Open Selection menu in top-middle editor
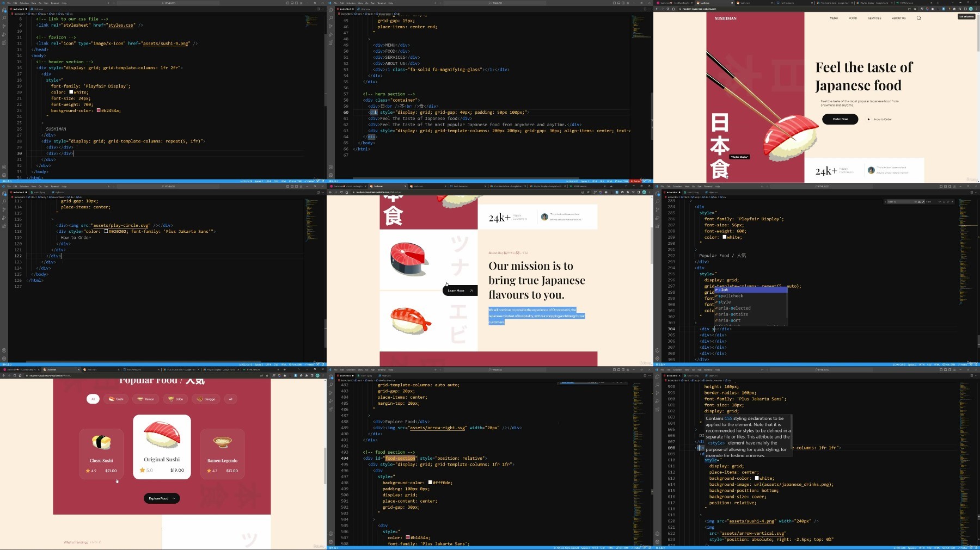Image resolution: width=980 pixels, height=550 pixels. (351, 3)
